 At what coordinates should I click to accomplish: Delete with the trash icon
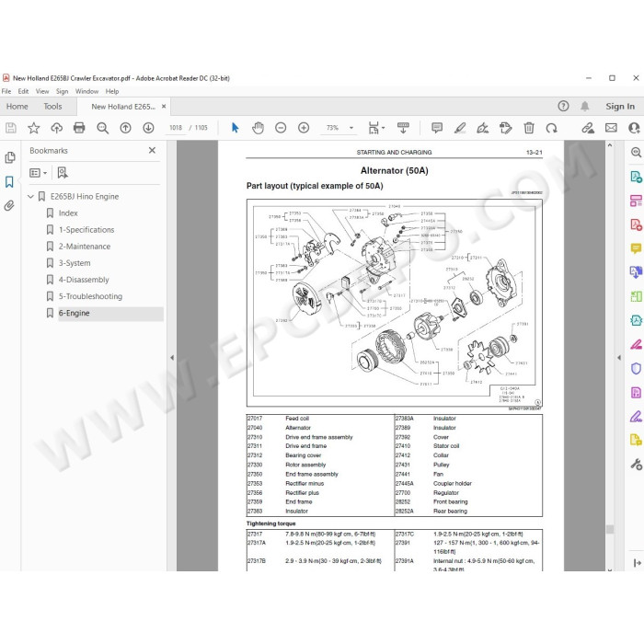(529, 128)
